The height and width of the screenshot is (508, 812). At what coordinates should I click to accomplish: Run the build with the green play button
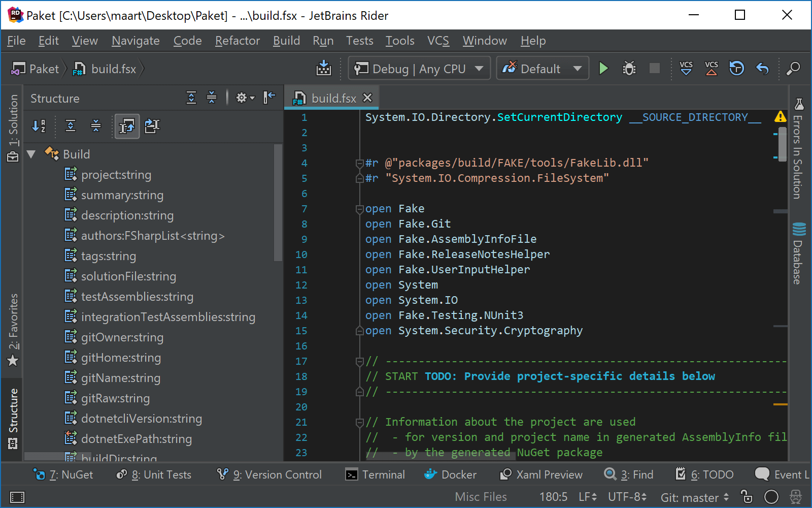coord(603,68)
